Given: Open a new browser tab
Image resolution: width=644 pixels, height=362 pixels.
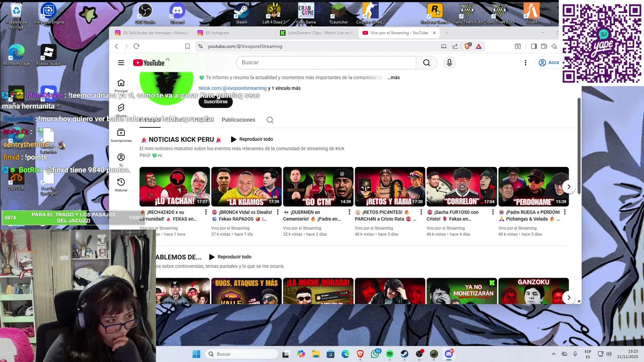Looking at the screenshot, I should (x=446, y=33).
